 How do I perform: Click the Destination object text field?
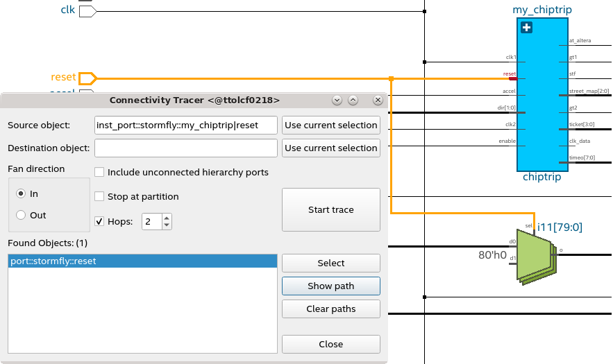tap(186, 148)
